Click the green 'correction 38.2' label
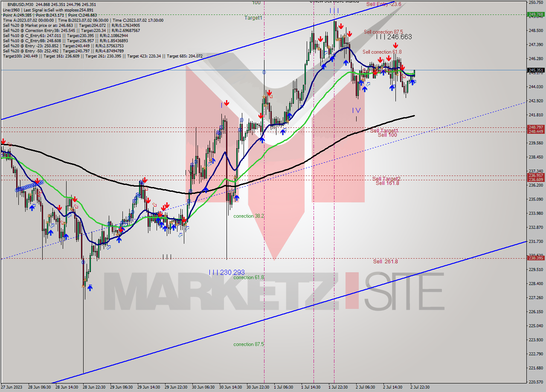The image size is (546, 392). coord(249,216)
